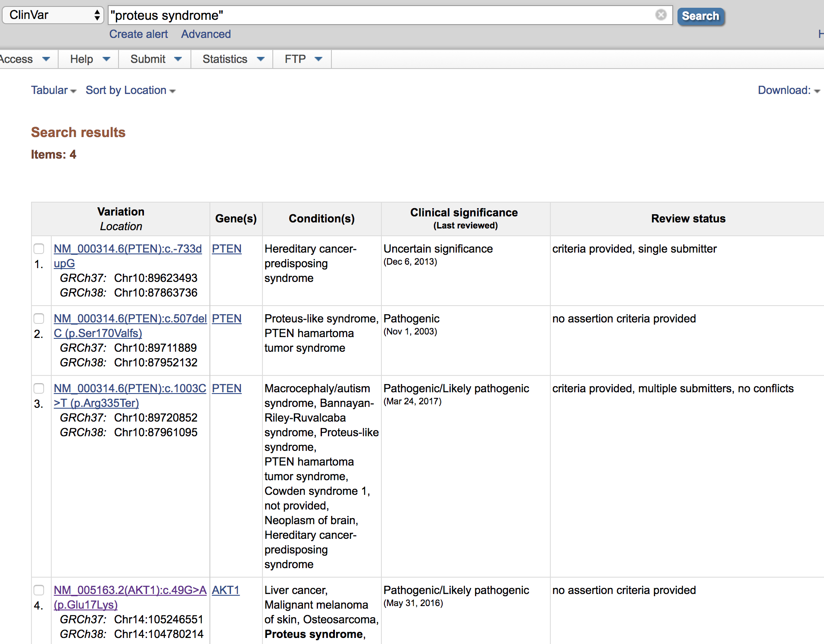Screen dimensions: 824x644
Task: Open the Statistics menu arrow
Action: pyautogui.click(x=260, y=59)
